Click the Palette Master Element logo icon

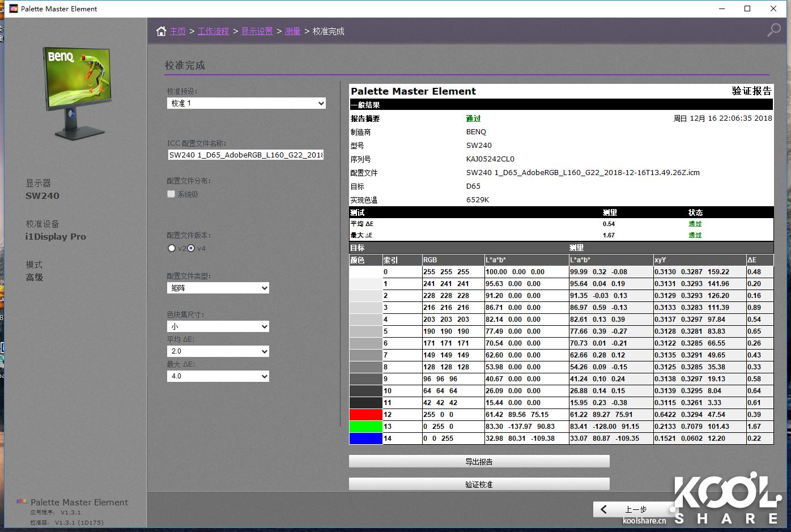point(20,501)
